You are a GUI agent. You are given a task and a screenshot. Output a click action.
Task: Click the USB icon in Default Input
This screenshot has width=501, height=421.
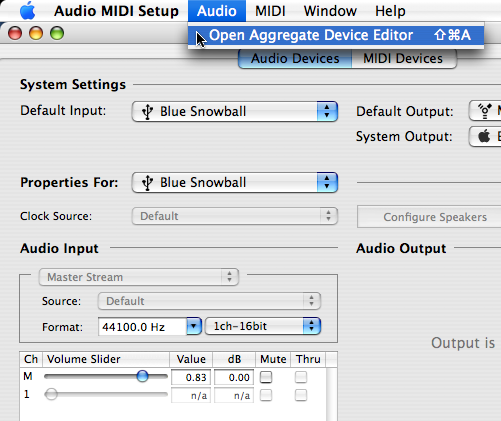(147, 112)
